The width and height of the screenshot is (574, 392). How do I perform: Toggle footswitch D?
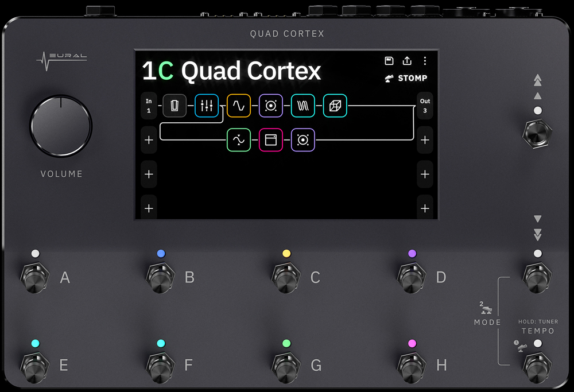[412, 277]
